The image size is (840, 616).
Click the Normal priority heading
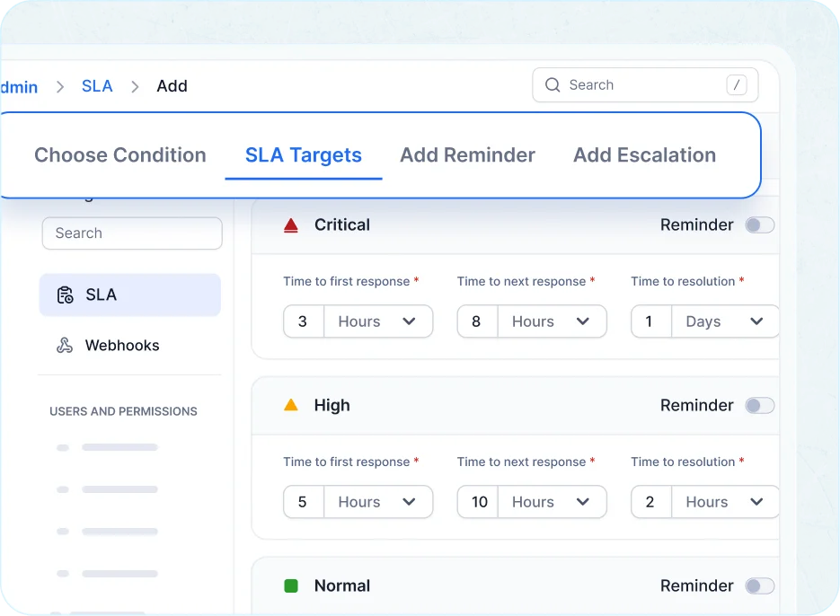coord(342,585)
